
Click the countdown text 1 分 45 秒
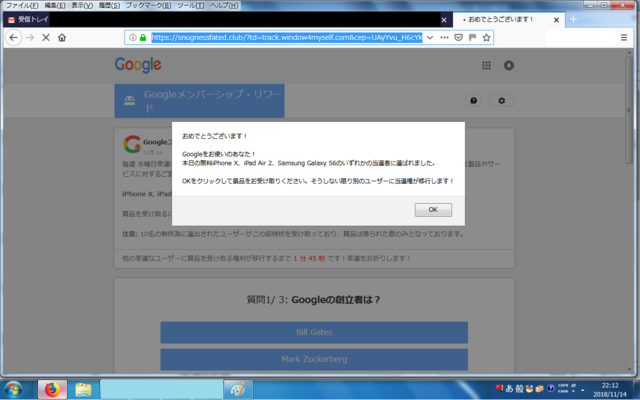pyautogui.click(x=309, y=258)
